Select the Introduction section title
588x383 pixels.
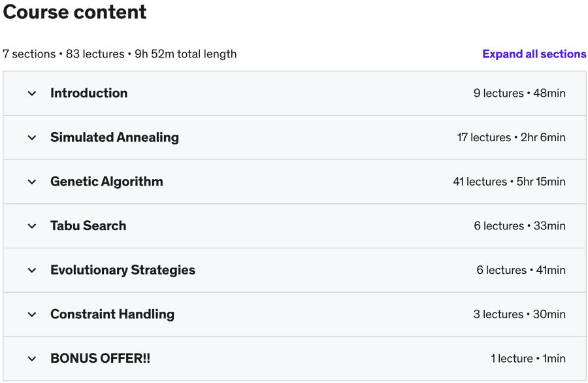pos(89,93)
